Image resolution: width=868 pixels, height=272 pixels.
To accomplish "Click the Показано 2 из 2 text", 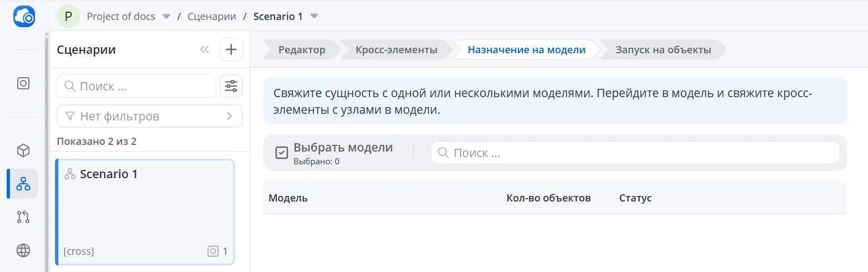I will [97, 142].
